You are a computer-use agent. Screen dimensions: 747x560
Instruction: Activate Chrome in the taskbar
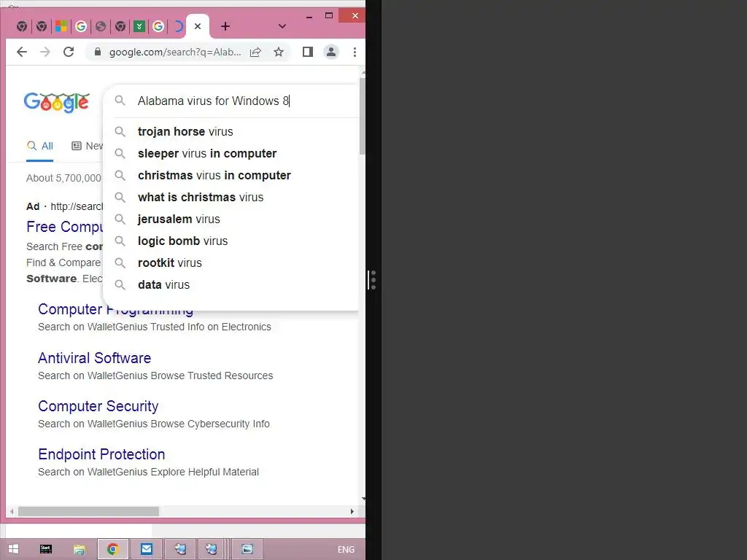(x=113, y=549)
